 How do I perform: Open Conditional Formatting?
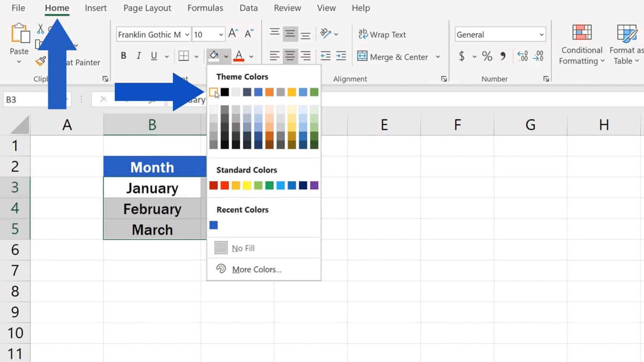[x=581, y=45]
